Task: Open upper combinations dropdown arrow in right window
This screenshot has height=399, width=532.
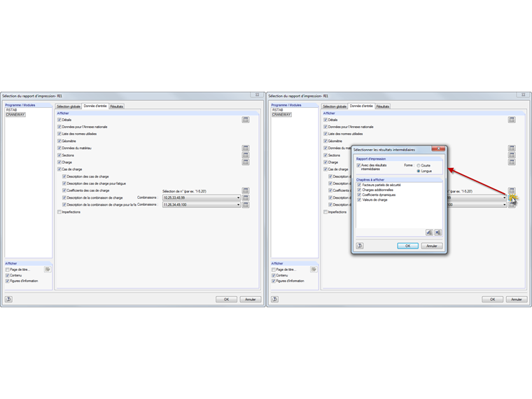Action: click(x=504, y=197)
